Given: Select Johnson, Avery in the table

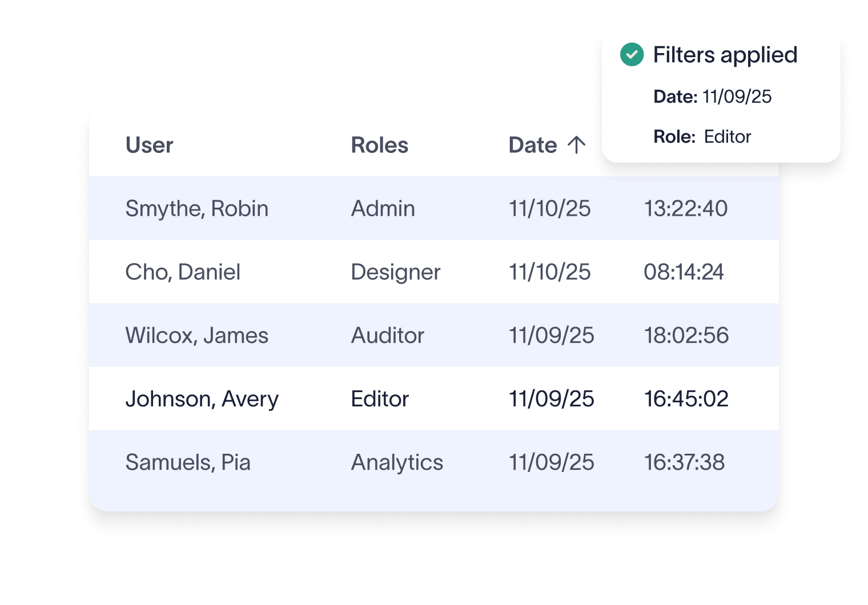Looking at the screenshot, I should pos(202,398).
